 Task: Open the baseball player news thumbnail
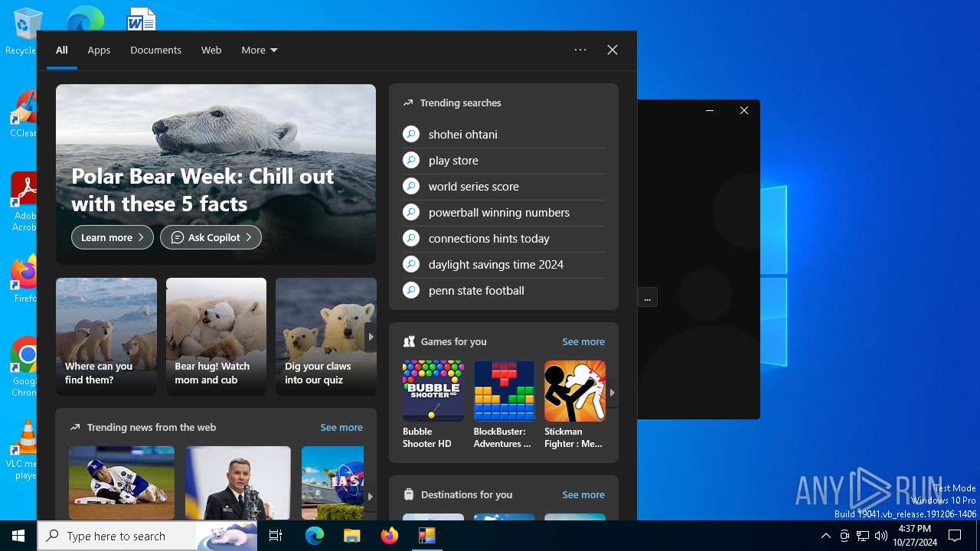pyautogui.click(x=122, y=483)
